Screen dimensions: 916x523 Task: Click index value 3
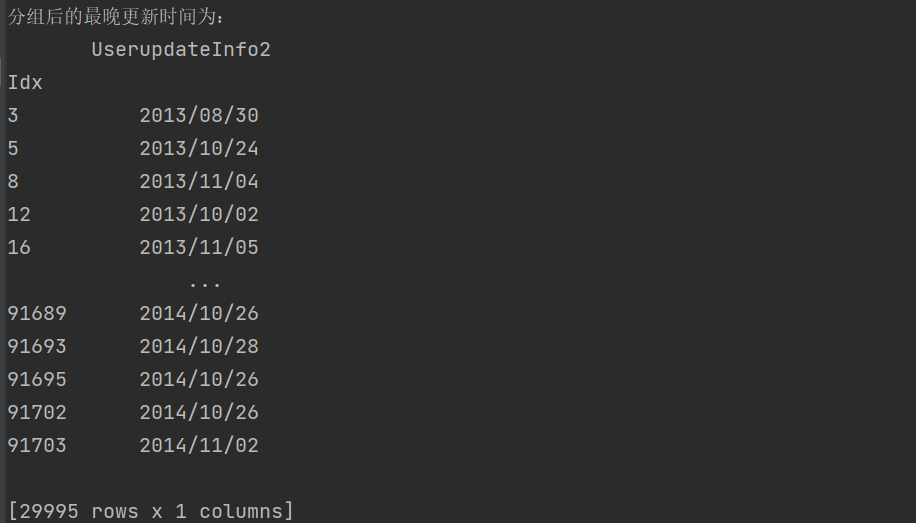[x=13, y=115]
